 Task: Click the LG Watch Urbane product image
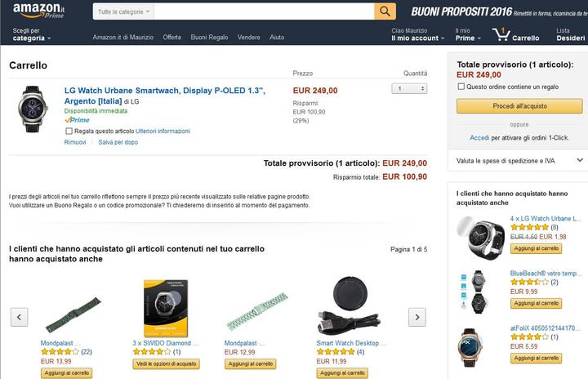(32, 104)
